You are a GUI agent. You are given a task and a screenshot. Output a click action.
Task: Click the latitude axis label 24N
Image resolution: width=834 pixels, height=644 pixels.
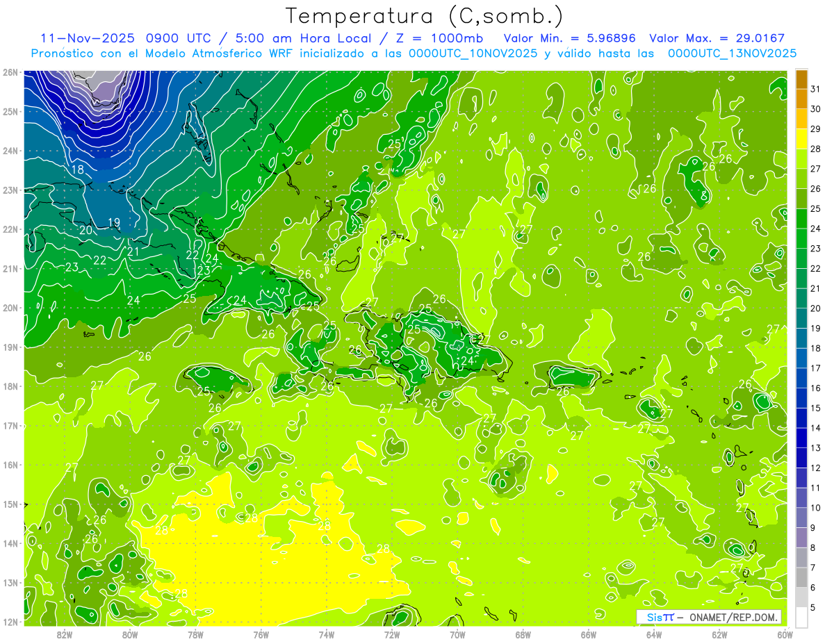click(x=10, y=151)
